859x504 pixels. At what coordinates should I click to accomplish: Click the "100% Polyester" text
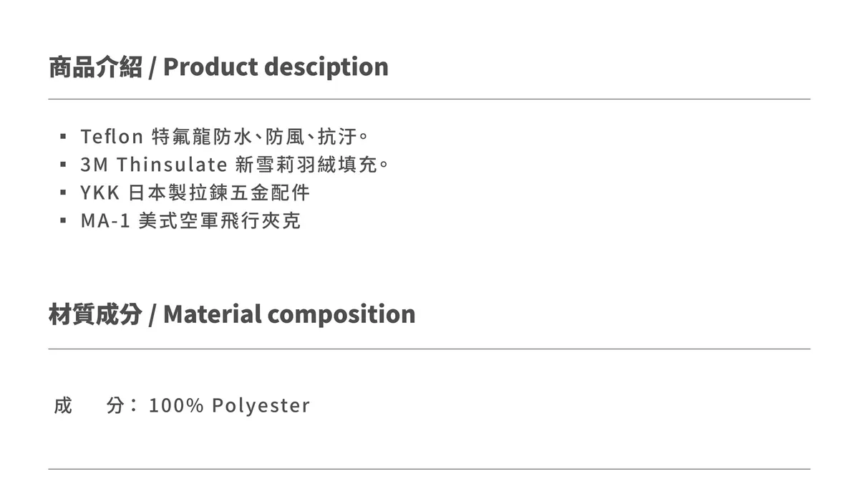pyautogui.click(x=229, y=405)
